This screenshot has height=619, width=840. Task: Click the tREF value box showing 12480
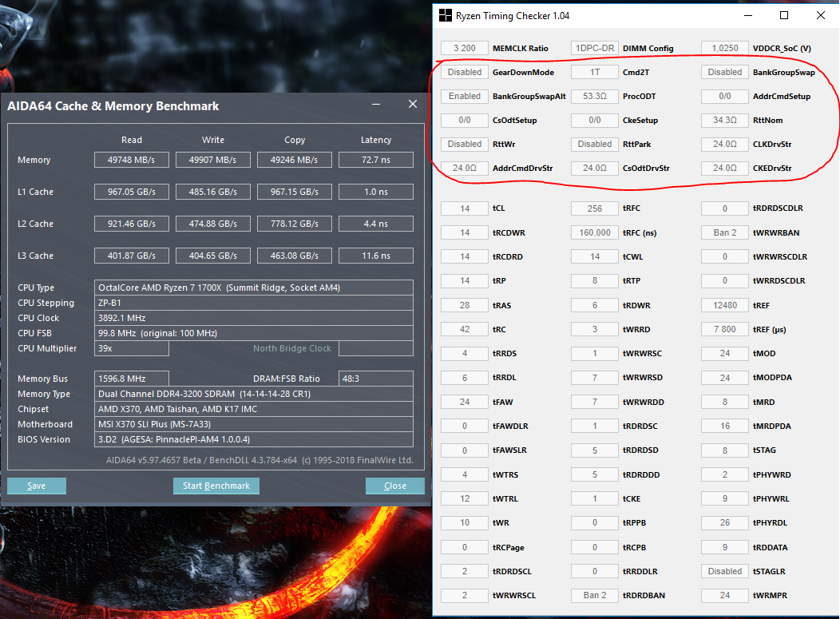(x=725, y=305)
